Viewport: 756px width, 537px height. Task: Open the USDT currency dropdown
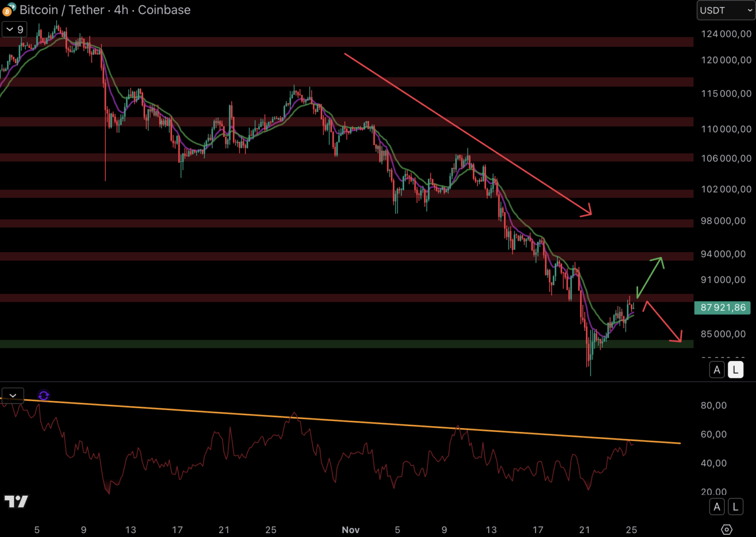726,10
